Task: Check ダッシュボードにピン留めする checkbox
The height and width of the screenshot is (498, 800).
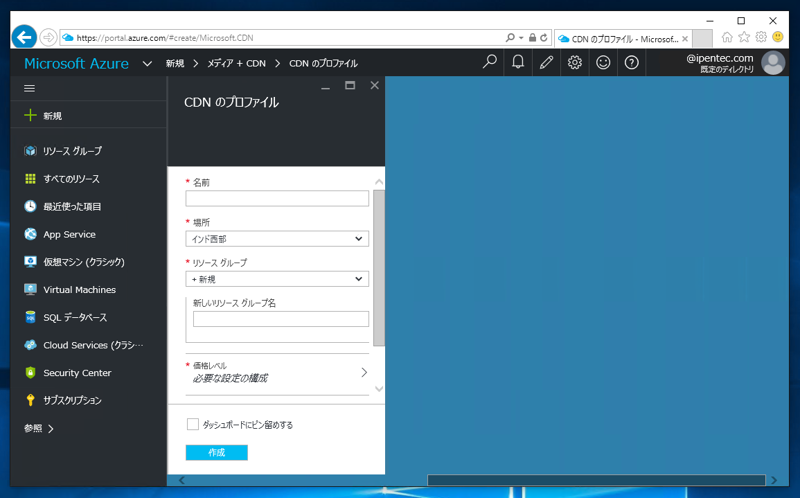Action: click(192, 424)
